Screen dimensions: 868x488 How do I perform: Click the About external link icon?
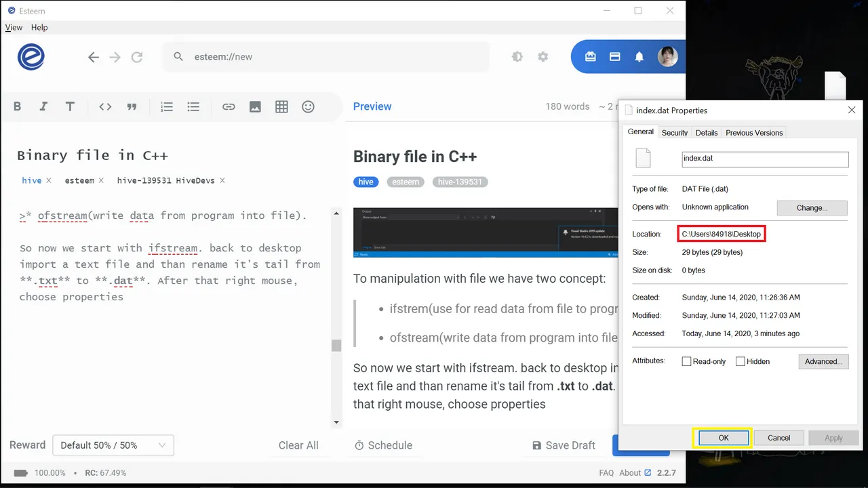648,472
